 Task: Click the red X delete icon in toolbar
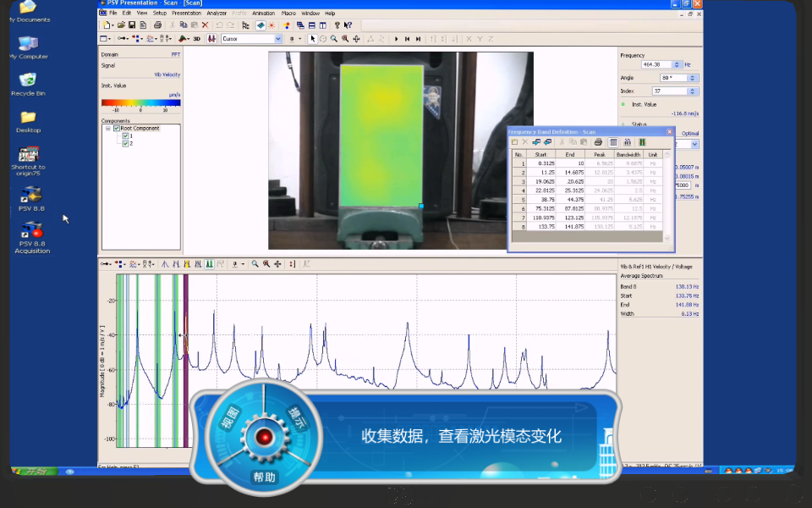(205, 25)
